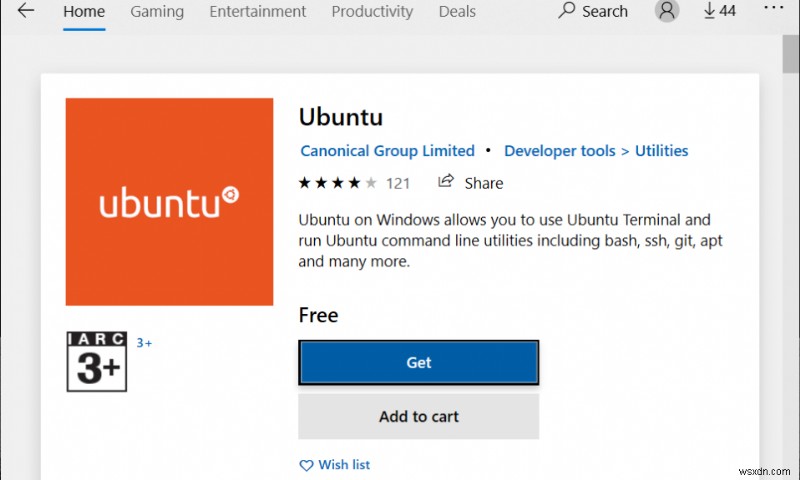Switch to the Home tab
This screenshot has width=800, height=480.
tap(84, 12)
